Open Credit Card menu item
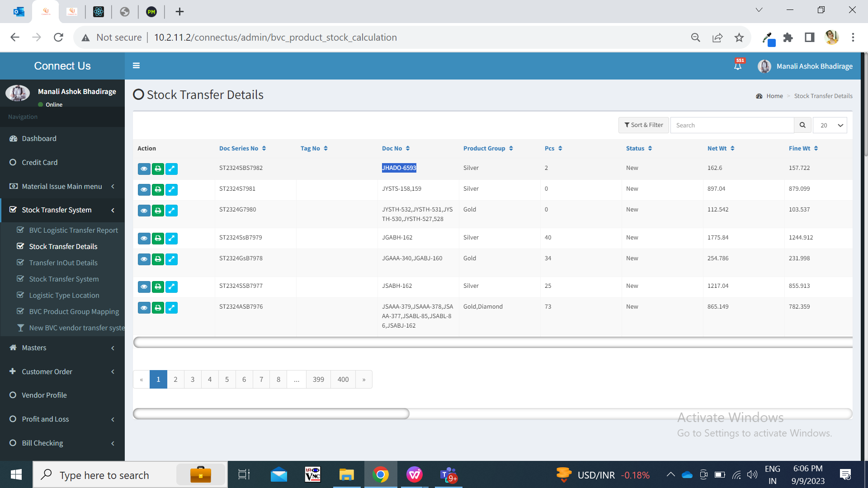This screenshot has width=868, height=488. (x=62, y=162)
